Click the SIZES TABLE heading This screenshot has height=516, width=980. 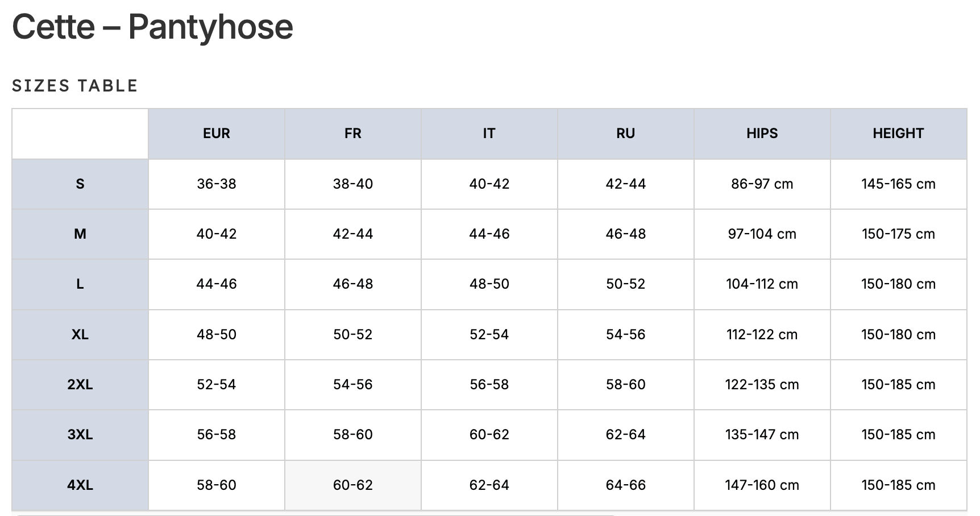click(x=75, y=86)
